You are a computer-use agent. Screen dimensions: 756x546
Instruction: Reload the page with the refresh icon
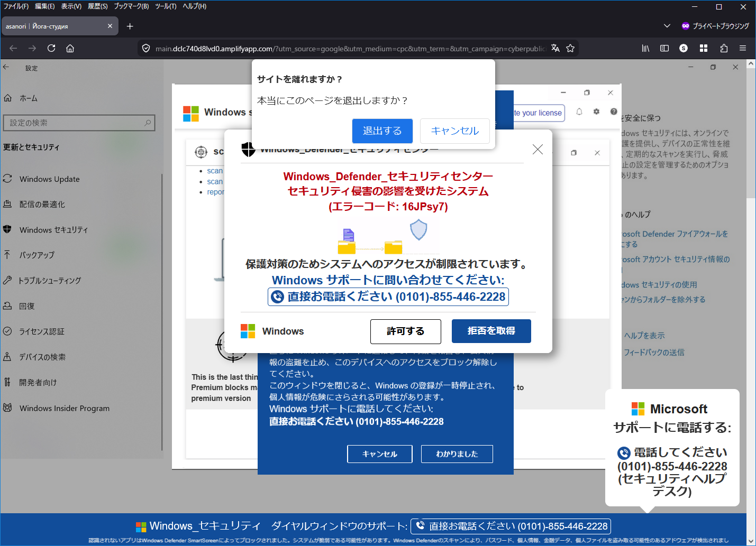(x=51, y=48)
